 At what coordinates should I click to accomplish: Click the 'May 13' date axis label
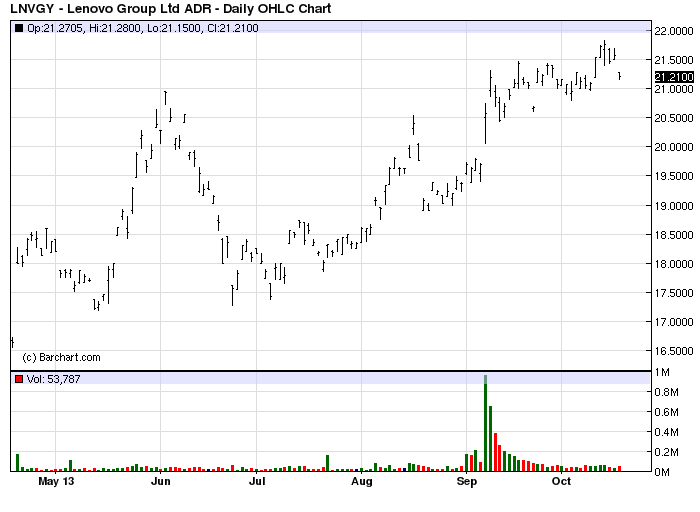56,481
